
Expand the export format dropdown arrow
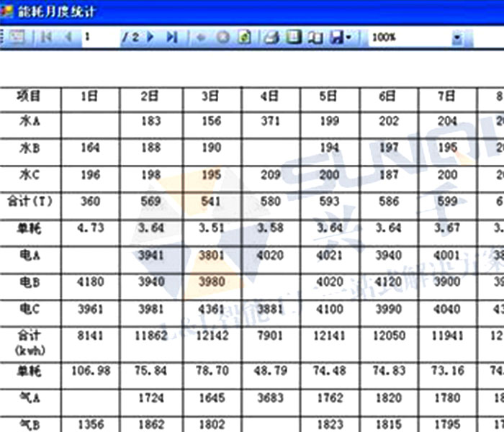point(348,37)
